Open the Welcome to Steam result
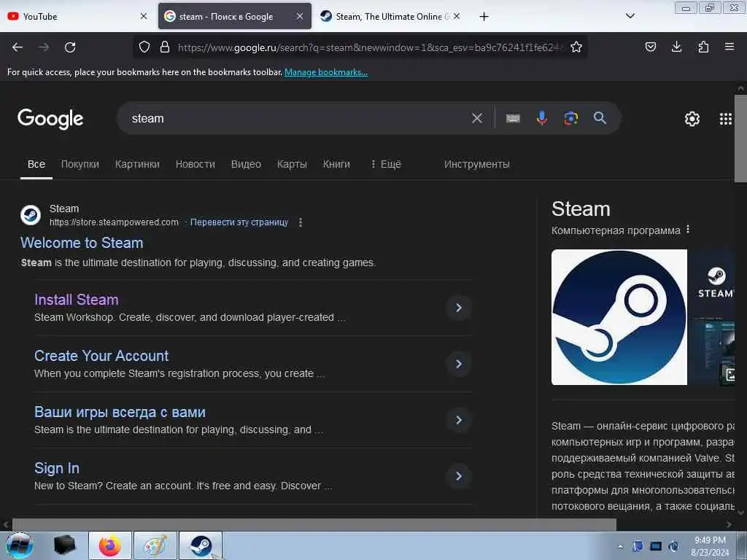Image resolution: width=747 pixels, height=560 pixels. [82, 243]
